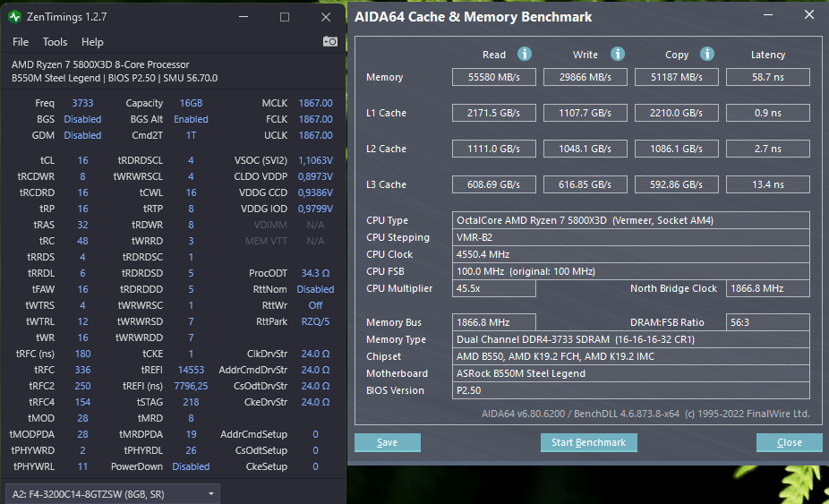
Task: Click the Freq value 3733 in ZenTimings
Action: [x=82, y=103]
